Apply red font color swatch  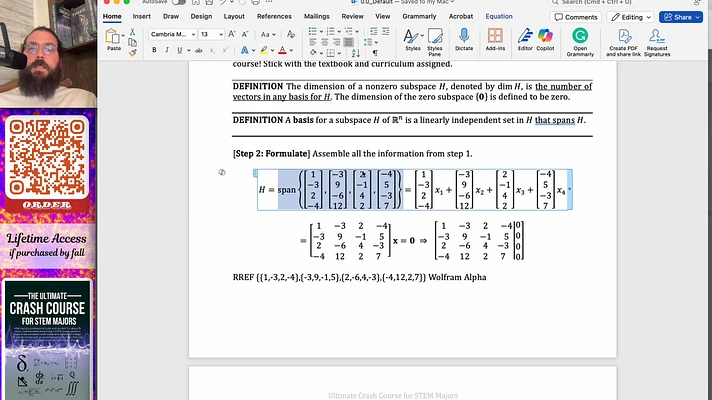click(x=282, y=50)
